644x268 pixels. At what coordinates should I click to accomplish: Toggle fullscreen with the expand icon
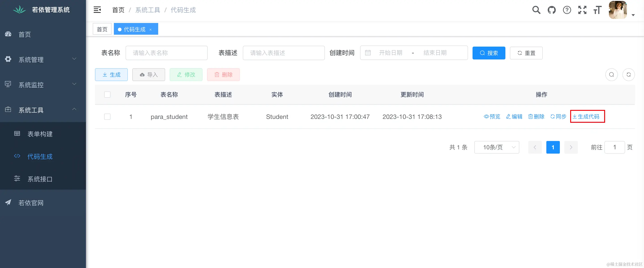click(x=582, y=10)
